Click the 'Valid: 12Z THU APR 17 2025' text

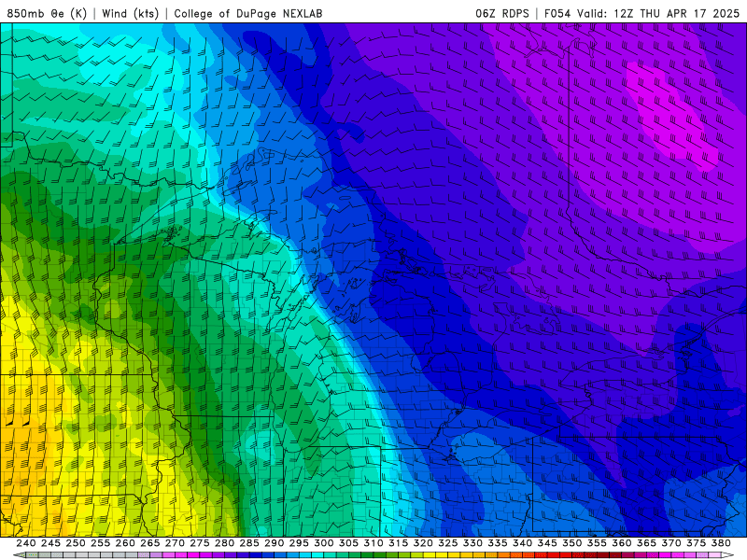tap(658, 13)
